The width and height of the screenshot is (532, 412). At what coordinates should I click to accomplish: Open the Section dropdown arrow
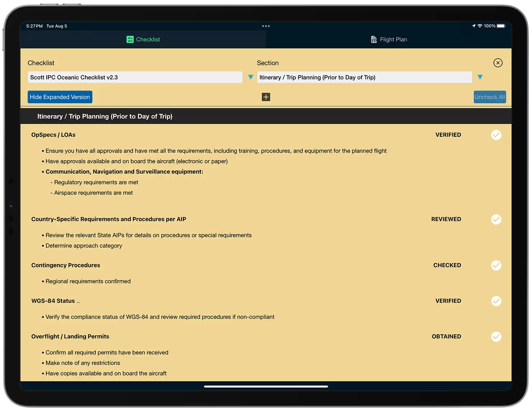click(480, 77)
